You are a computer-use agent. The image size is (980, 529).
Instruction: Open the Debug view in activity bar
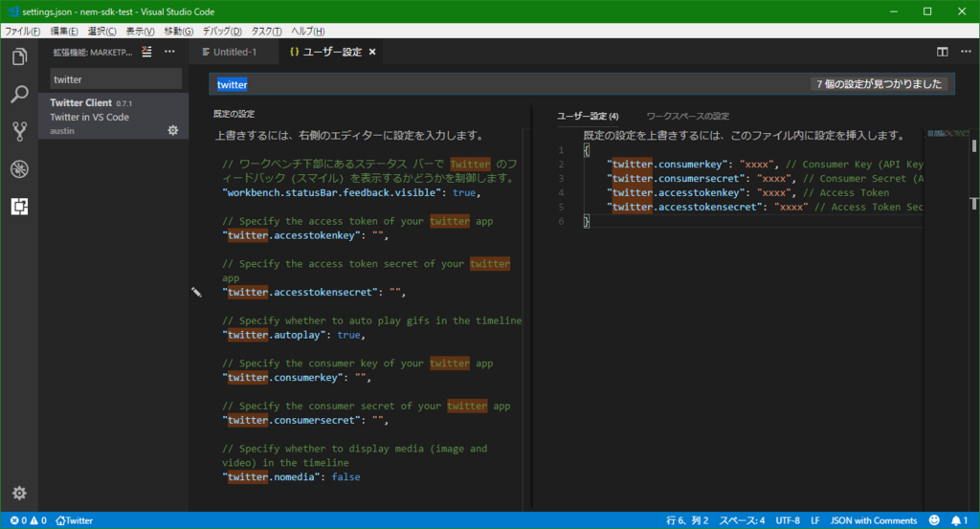pyautogui.click(x=19, y=168)
